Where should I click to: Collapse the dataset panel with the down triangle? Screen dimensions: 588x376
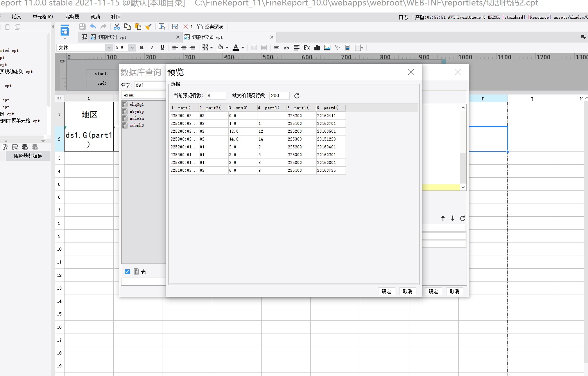point(43,141)
